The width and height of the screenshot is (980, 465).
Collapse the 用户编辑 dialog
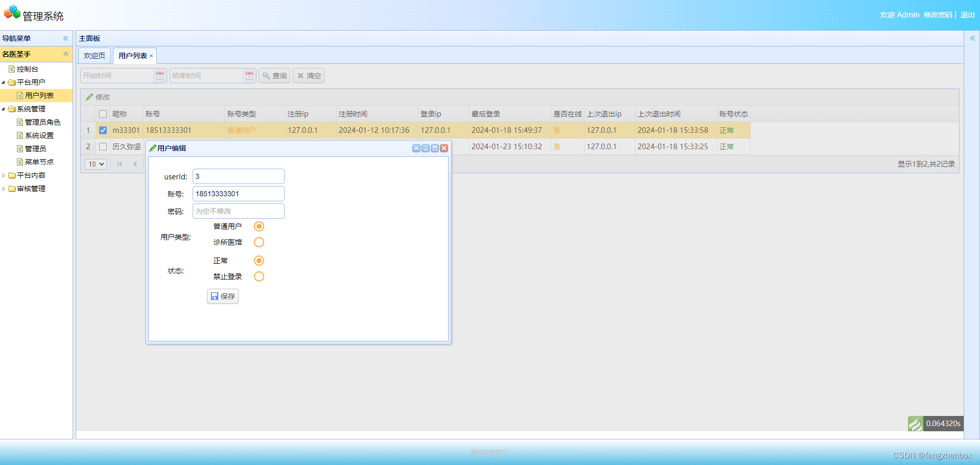click(416, 148)
